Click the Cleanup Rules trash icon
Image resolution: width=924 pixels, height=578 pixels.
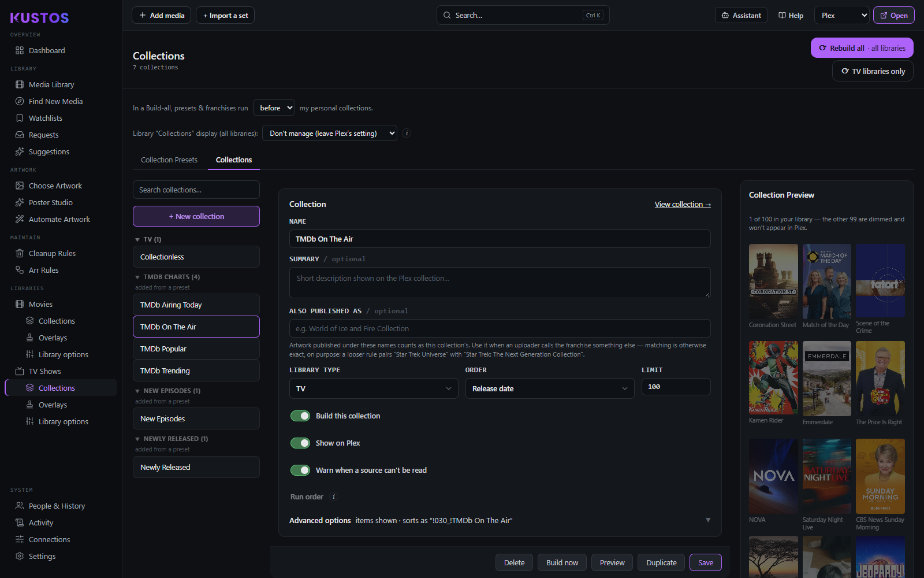[x=20, y=253]
